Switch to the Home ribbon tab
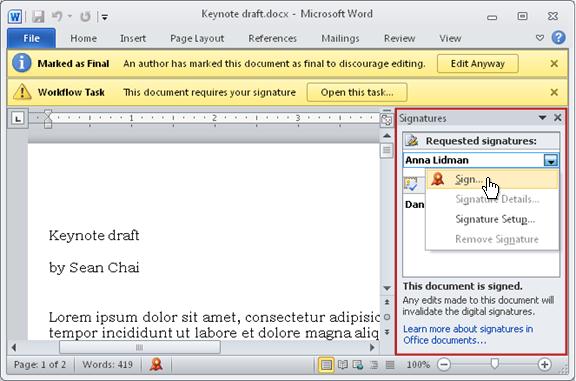Viewport: 576px width, 381px height. [x=83, y=38]
